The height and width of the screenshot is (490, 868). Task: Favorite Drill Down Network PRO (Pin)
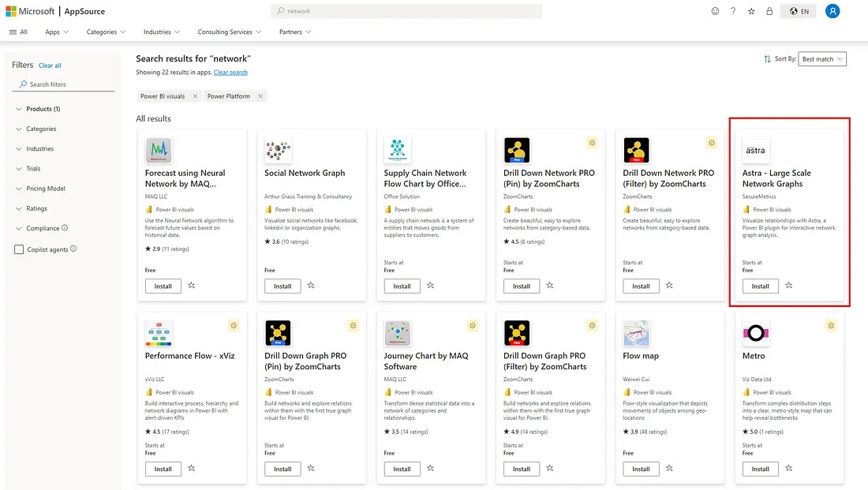pos(550,286)
